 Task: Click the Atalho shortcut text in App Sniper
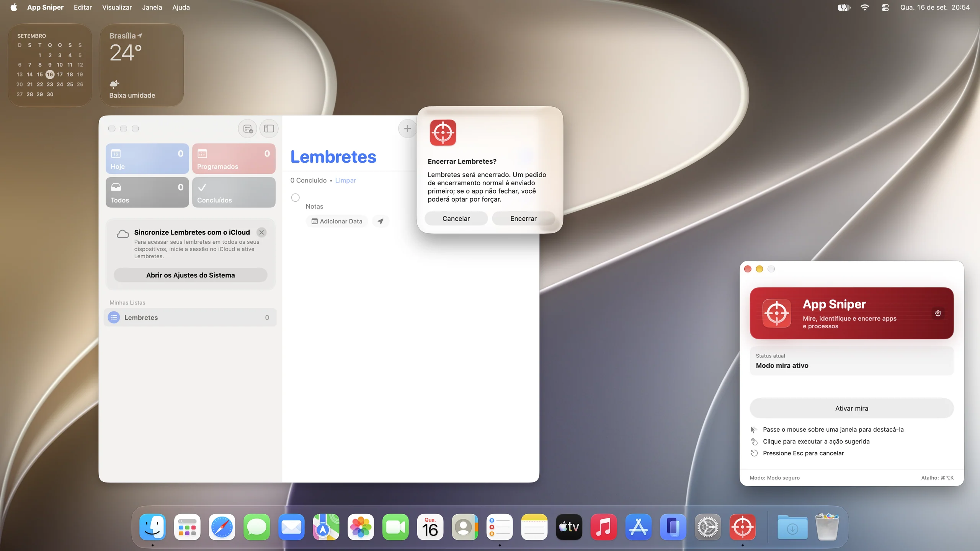937,478
